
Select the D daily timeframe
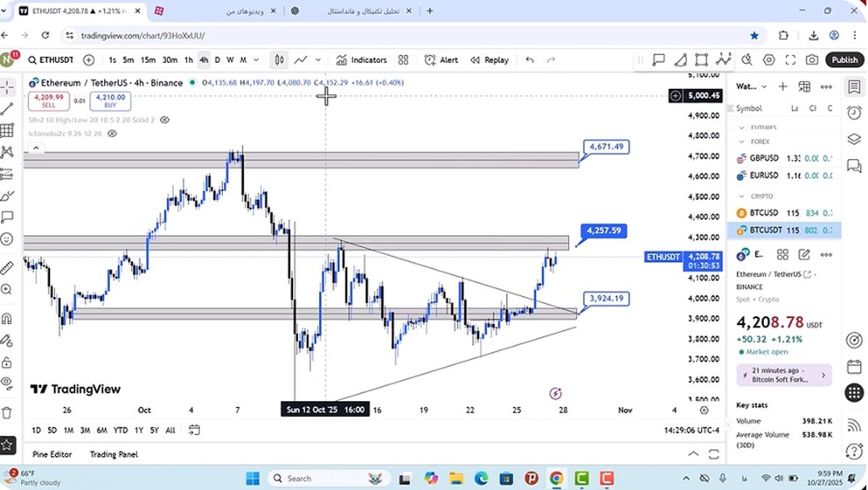218,60
